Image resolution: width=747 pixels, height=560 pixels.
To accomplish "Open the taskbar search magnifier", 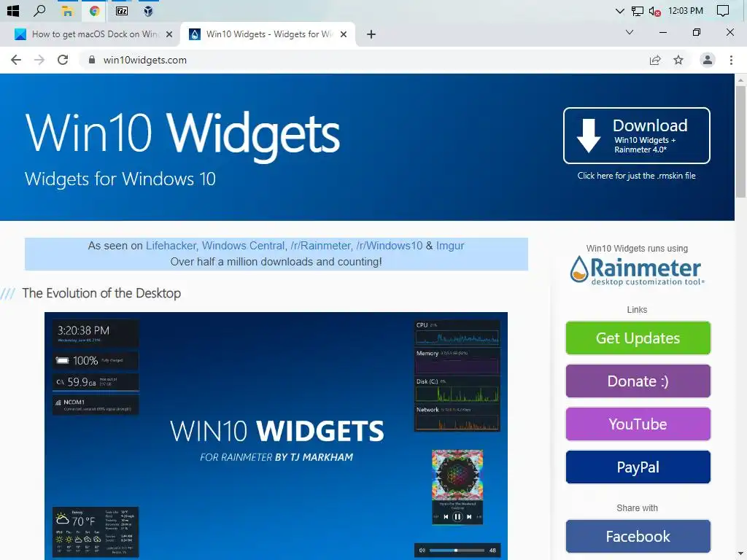I will [x=39, y=10].
